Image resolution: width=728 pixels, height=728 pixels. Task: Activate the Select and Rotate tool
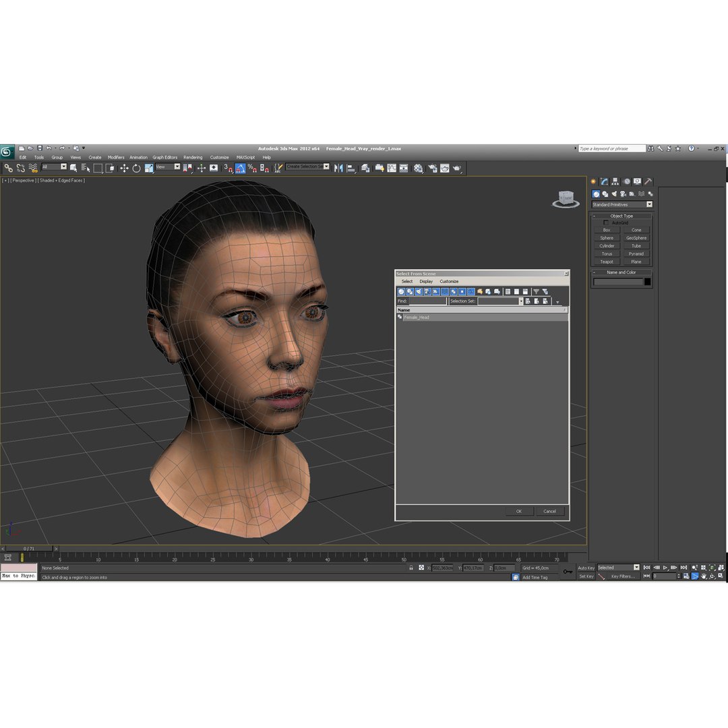point(136,168)
